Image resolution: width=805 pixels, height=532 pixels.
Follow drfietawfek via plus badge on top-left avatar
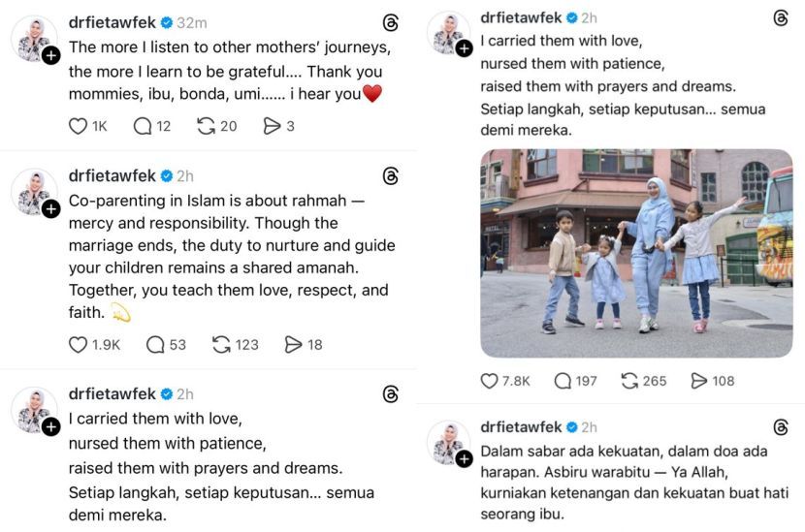pos(51,55)
